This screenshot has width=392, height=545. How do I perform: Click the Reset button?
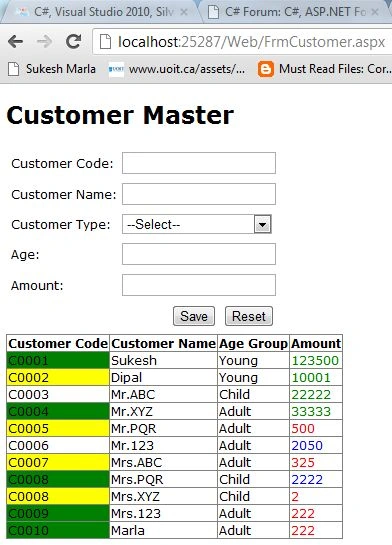point(249,316)
